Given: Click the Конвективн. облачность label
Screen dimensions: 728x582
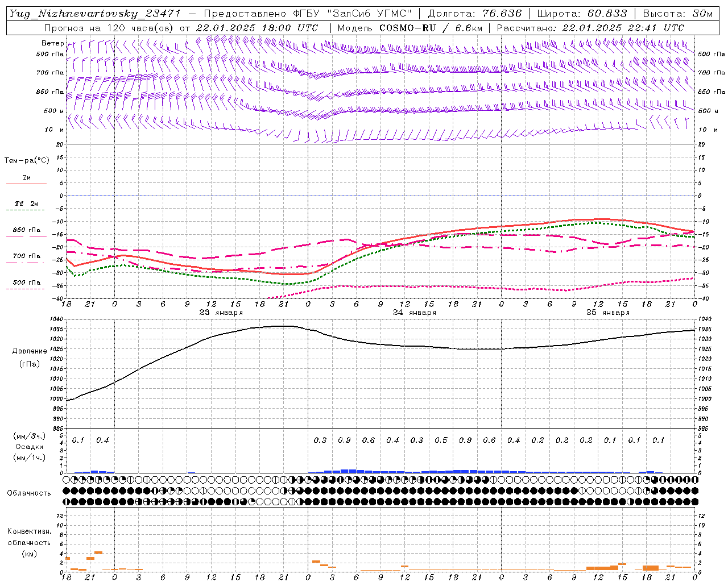Looking at the screenshot, I should point(29,537).
